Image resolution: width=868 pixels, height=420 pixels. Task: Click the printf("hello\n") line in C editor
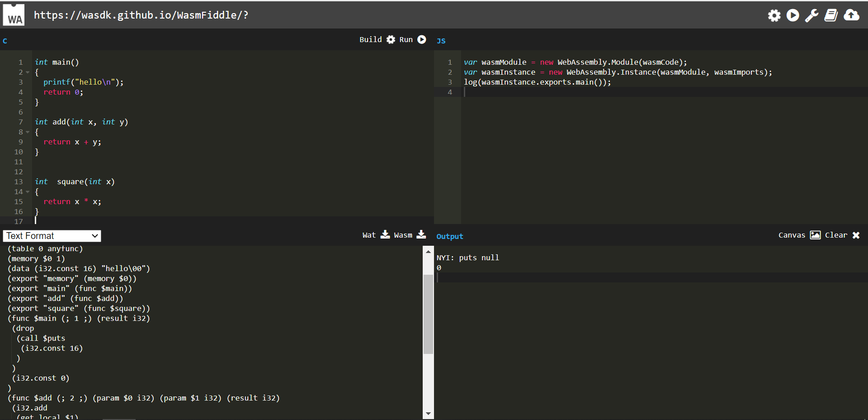[84, 82]
